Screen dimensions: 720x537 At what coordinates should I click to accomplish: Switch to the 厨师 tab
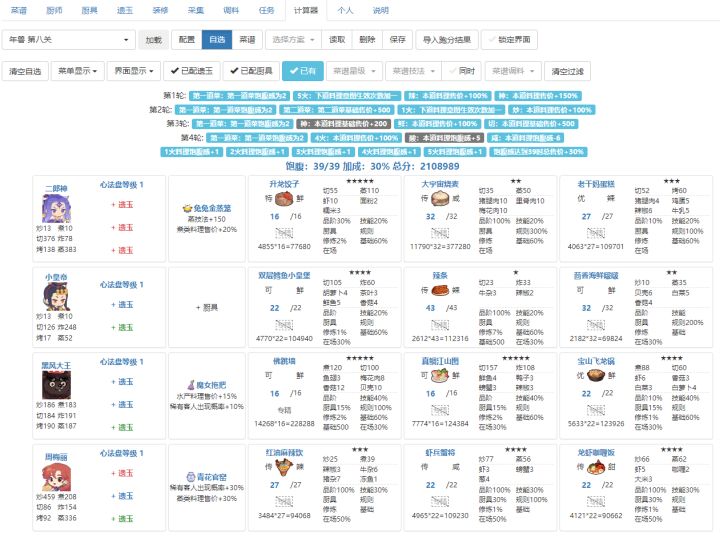coord(54,10)
